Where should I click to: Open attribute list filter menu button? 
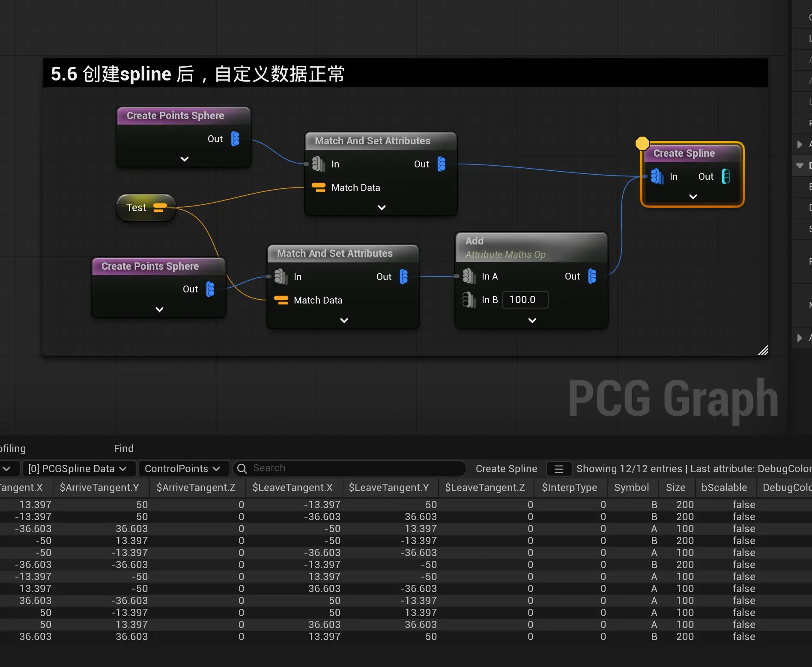coord(558,469)
